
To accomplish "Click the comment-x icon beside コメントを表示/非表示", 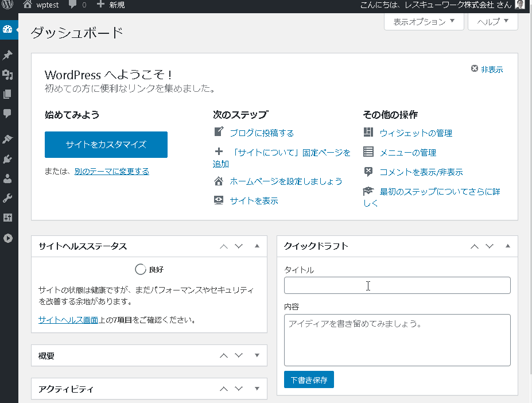I will pos(368,172).
